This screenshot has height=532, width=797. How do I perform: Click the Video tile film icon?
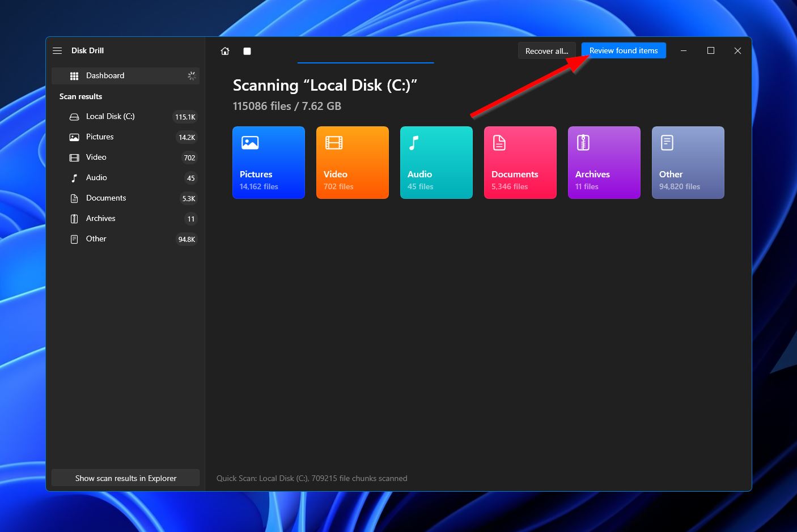334,143
